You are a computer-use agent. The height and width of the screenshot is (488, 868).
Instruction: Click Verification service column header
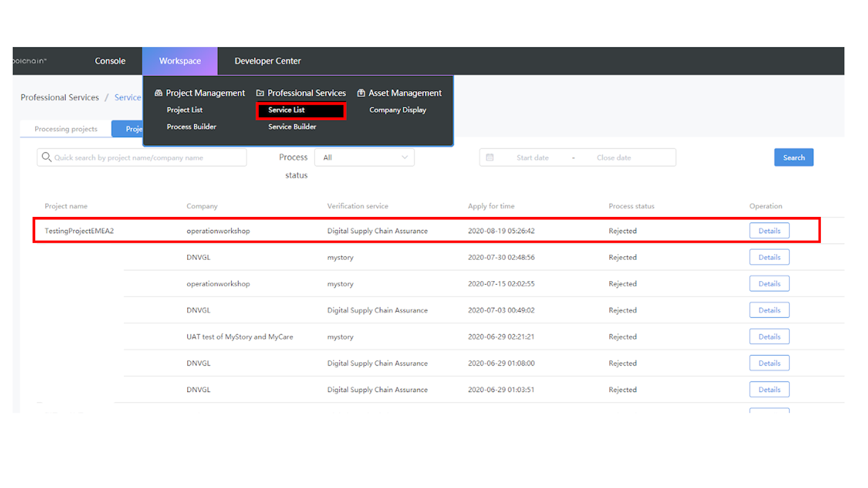[358, 206]
